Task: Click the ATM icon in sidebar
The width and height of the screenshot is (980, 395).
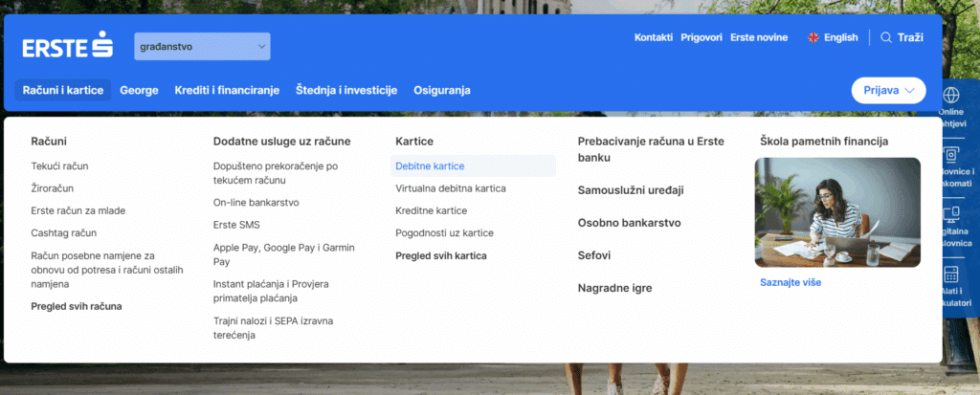Action: (x=951, y=155)
